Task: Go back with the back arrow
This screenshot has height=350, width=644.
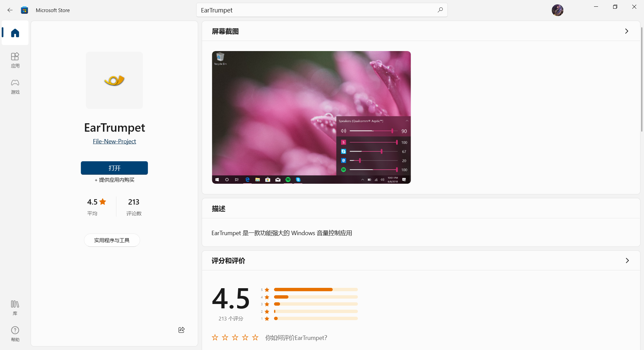Action: tap(10, 10)
